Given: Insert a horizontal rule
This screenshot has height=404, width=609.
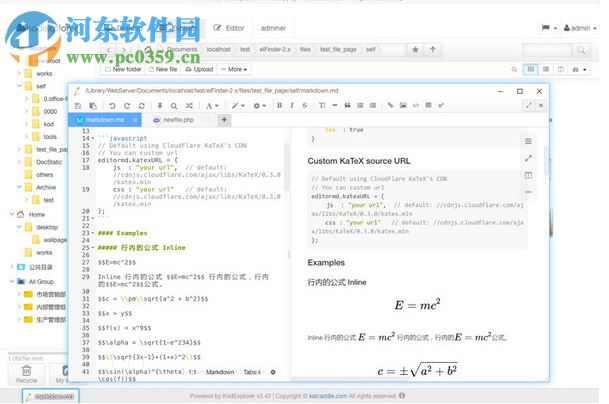Looking at the screenshot, I should [x=335, y=105].
